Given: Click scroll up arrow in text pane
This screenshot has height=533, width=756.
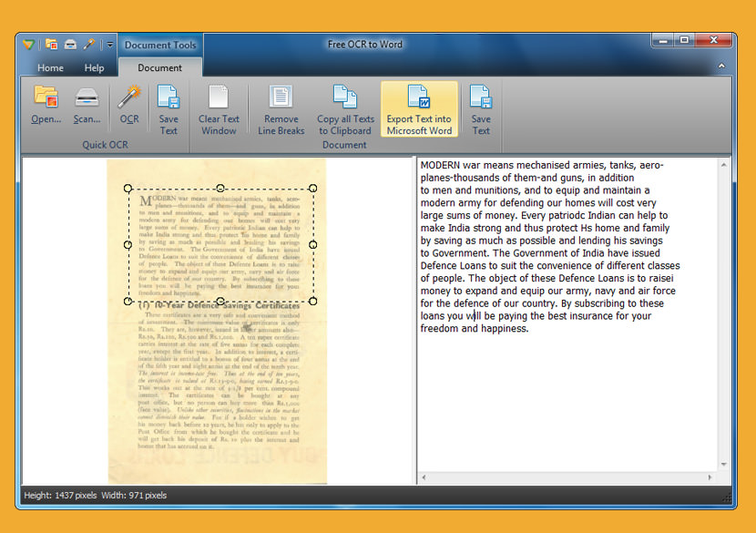Looking at the screenshot, I should [724, 165].
